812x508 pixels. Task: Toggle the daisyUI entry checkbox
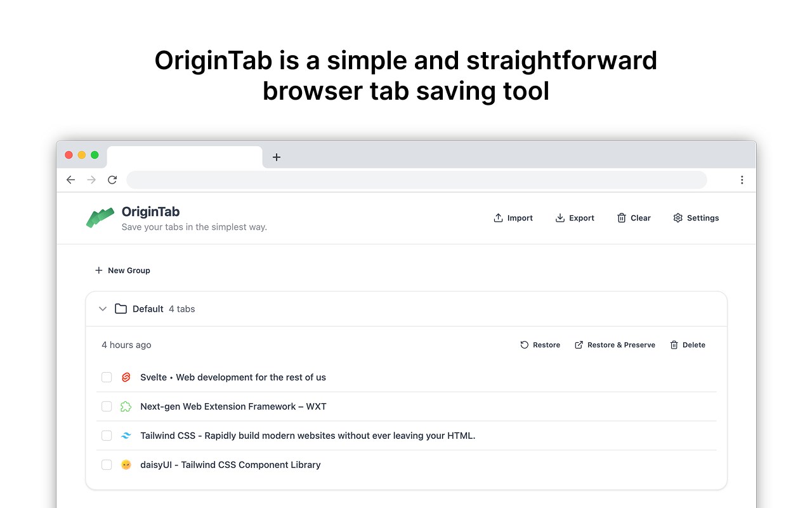(x=107, y=465)
